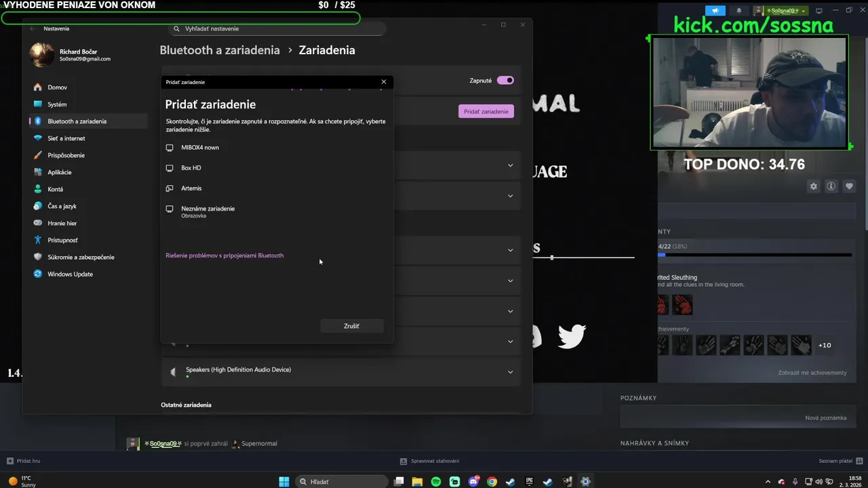Choose Artemis device in list
The width and height of the screenshot is (868, 488).
coord(277,188)
